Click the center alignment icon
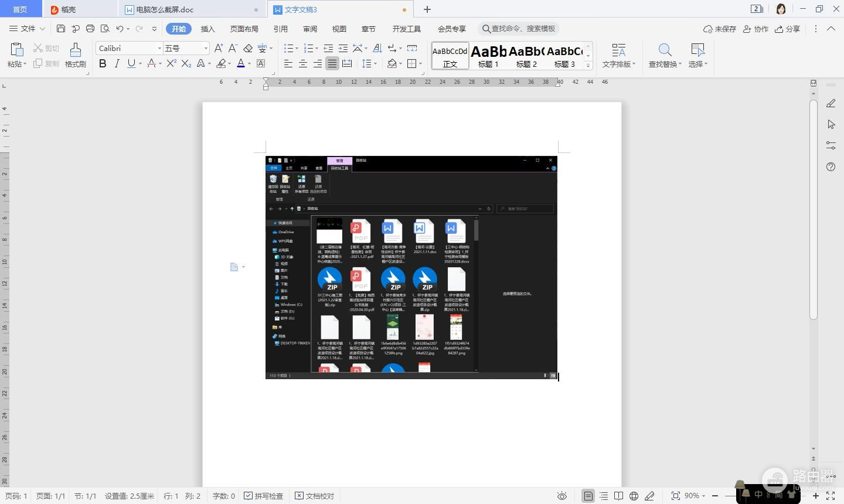844x504 pixels. (x=303, y=63)
